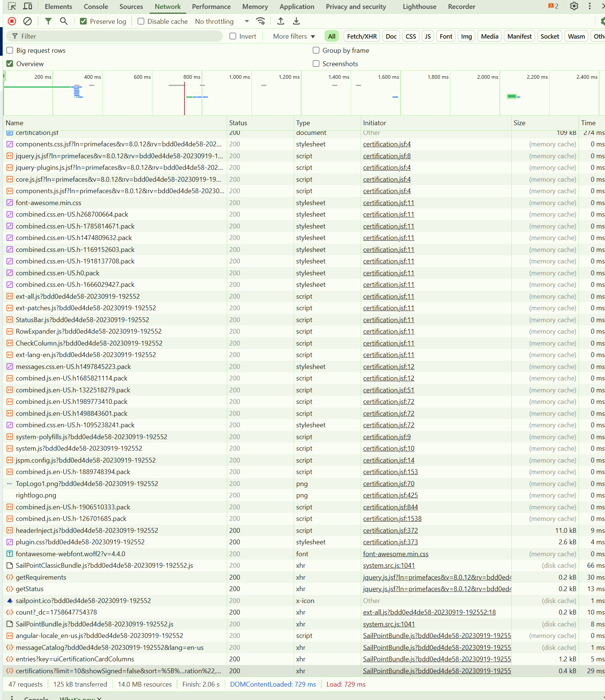Click StatusBar.js script file icon

(x=10, y=320)
